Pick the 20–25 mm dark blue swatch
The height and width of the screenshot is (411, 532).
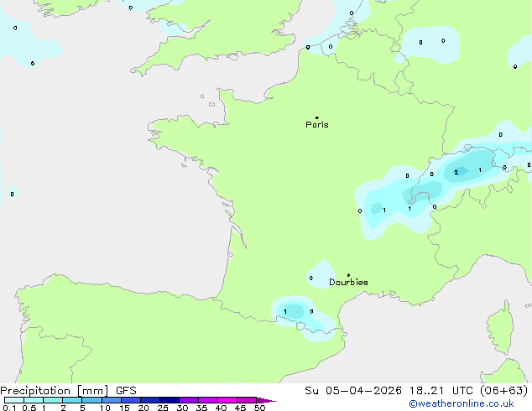150,400
